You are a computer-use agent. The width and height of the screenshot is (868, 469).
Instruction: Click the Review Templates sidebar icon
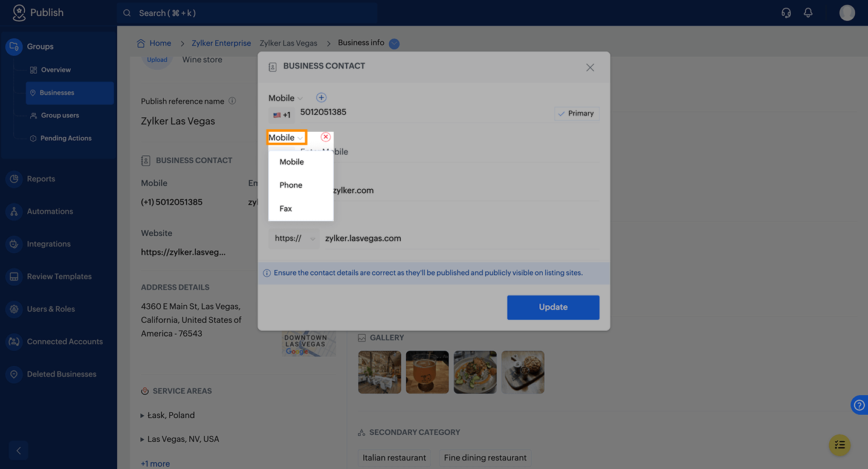coord(14,277)
